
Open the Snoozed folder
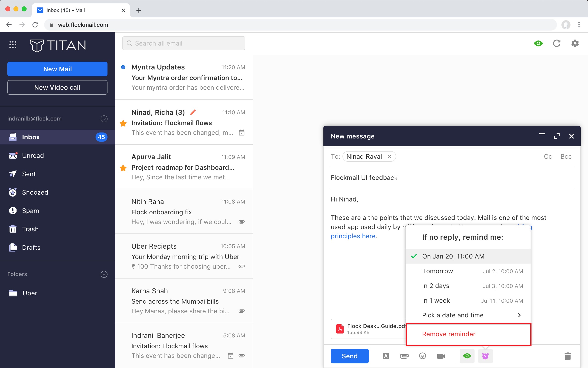click(57, 192)
